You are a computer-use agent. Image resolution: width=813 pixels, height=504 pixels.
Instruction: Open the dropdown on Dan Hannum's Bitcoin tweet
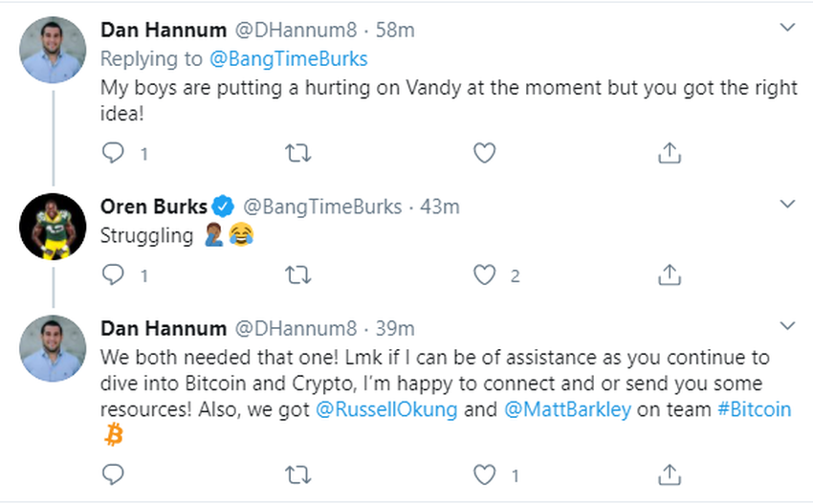click(x=787, y=327)
